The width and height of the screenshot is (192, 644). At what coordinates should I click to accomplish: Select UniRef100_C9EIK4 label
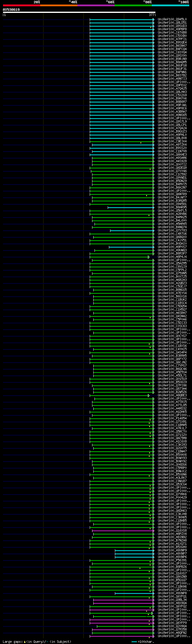(172, 141)
